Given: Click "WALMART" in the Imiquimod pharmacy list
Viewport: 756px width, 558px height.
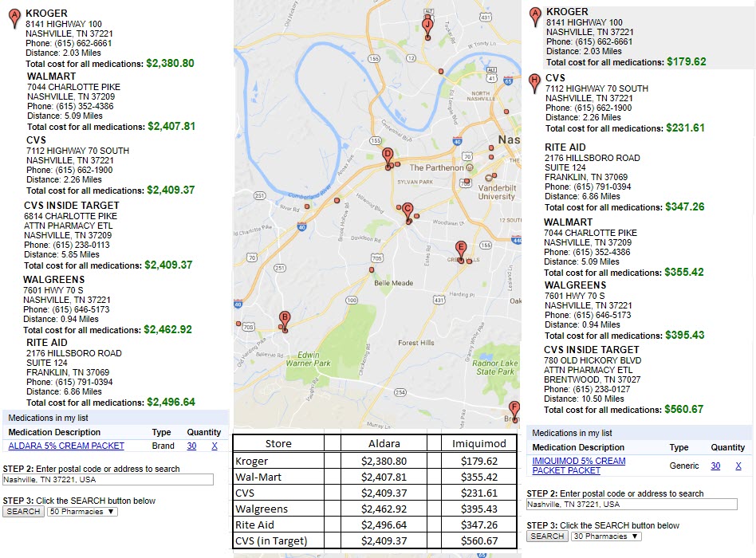Looking at the screenshot, I should pyautogui.click(x=568, y=222).
